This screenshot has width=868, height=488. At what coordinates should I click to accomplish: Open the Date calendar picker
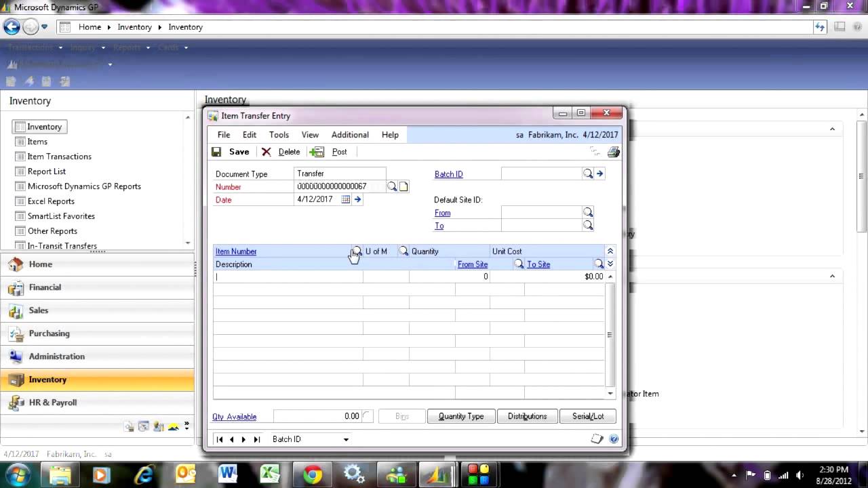[346, 199]
